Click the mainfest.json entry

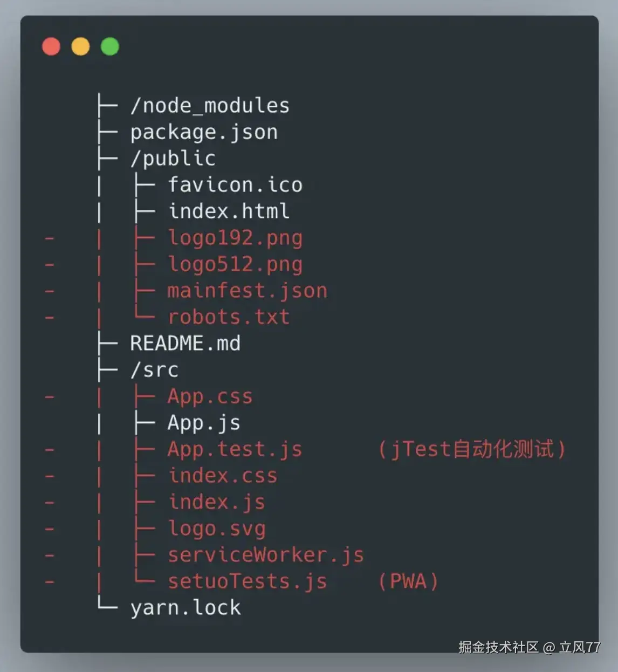tap(248, 291)
